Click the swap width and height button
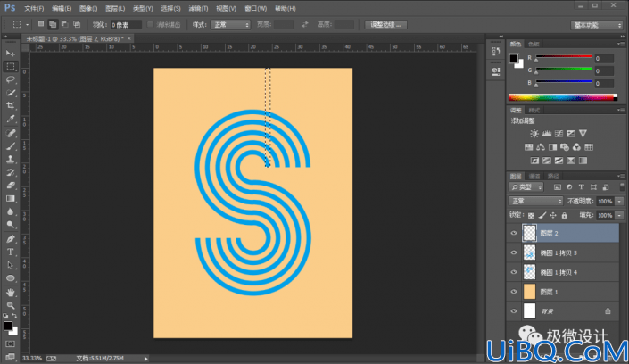 [305, 25]
